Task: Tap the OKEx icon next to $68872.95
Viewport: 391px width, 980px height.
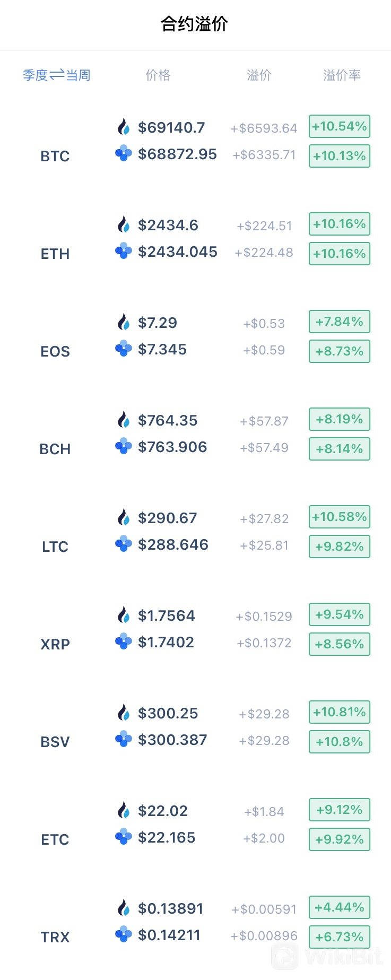Action: pyautogui.click(x=124, y=153)
